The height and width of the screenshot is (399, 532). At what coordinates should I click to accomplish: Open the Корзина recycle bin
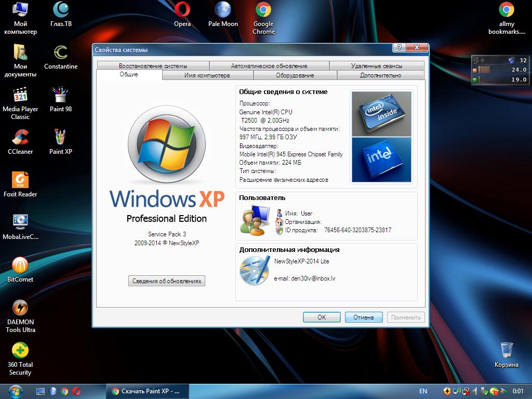[x=506, y=355]
